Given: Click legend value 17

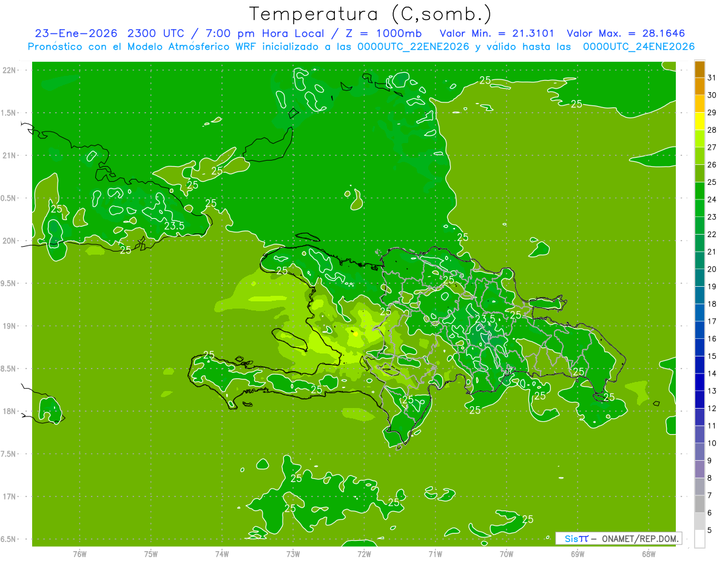Looking at the screenshot, I should tap(712, 321).
